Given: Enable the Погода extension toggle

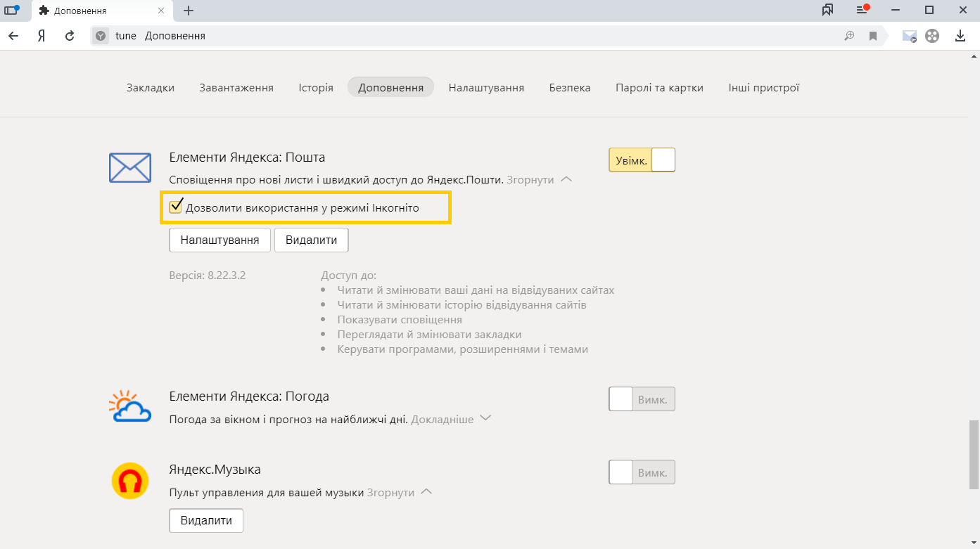Looking at the screenshot, I should (642, 399).
